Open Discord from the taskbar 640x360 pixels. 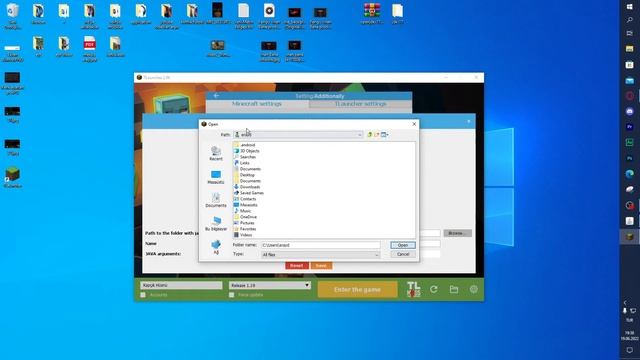point(629,111)
